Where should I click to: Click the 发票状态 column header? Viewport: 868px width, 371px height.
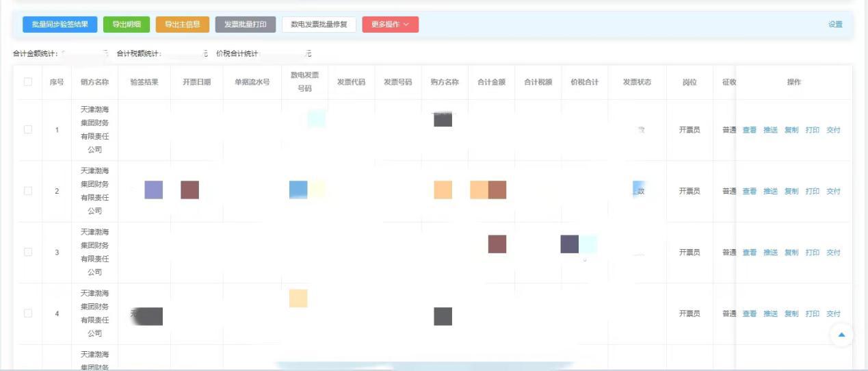point(637,82)
